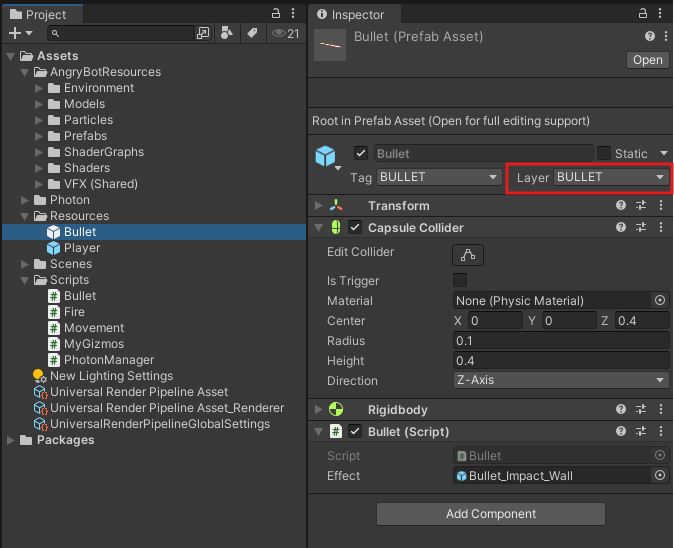Expand the Photon folder arrow

[x=25, y=200]
